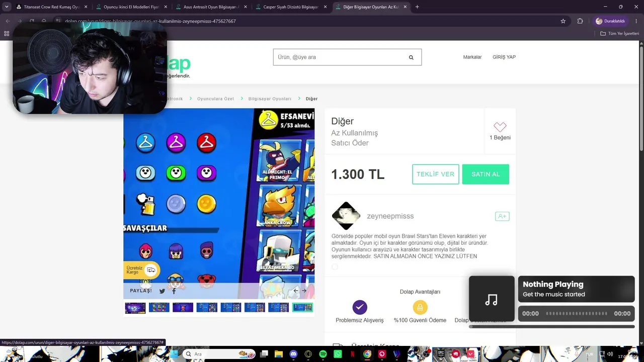Click the Ücretsiz Kargo badge
This screenshot has height=362, width=644.
141,270
